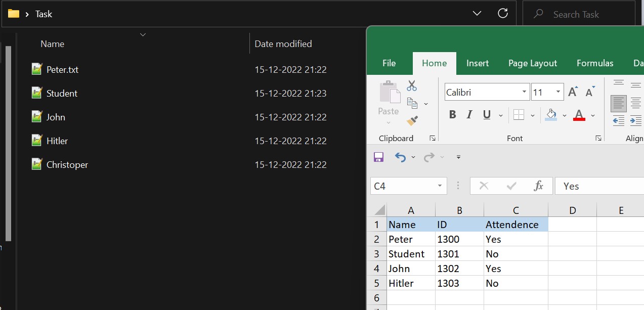Switch to the Page Layout tab
Viewport: 644px width, 310px height.
click(x=532, y=63)
